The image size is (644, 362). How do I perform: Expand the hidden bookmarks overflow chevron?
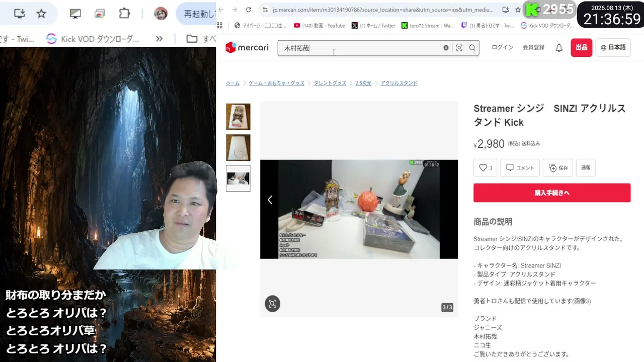[159, 39]
